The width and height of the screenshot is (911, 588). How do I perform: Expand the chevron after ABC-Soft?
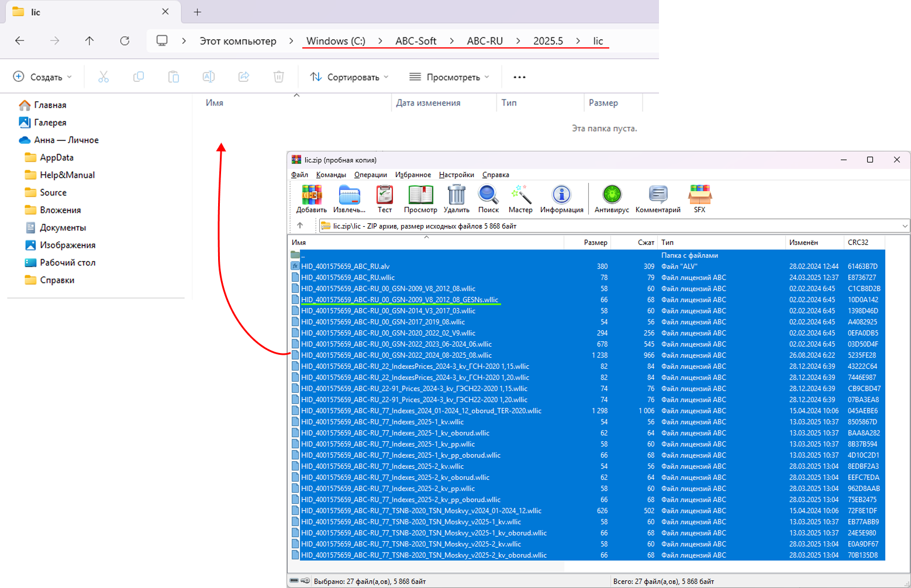click(x=452, y=41)
